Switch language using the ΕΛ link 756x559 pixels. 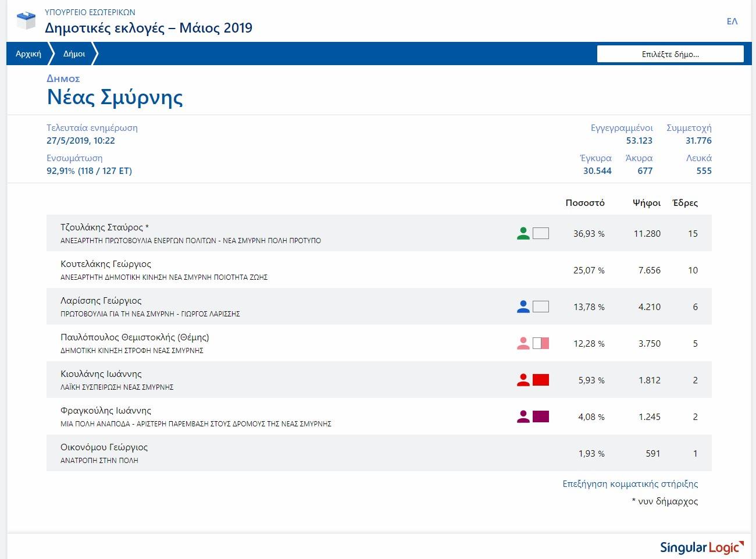(732, 22)
